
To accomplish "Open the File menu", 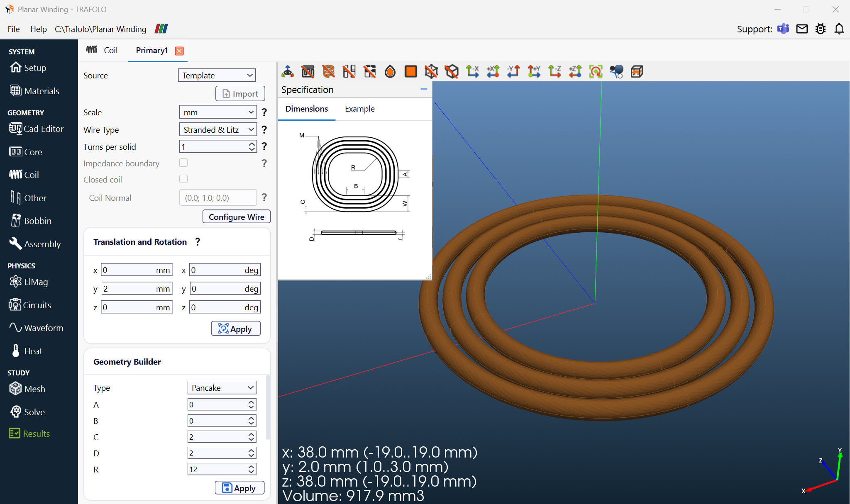I will click(x=14, y=29).
